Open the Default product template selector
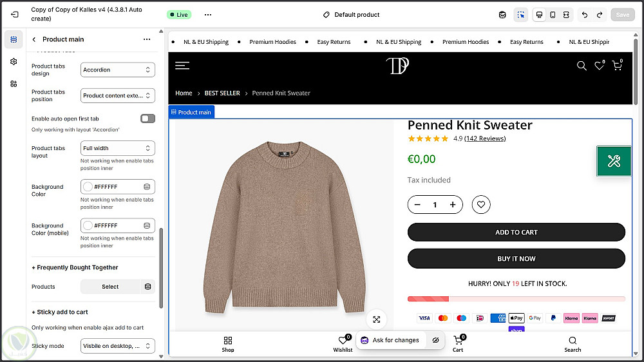Viewport: 644px width, 362px height. (352, 15)
